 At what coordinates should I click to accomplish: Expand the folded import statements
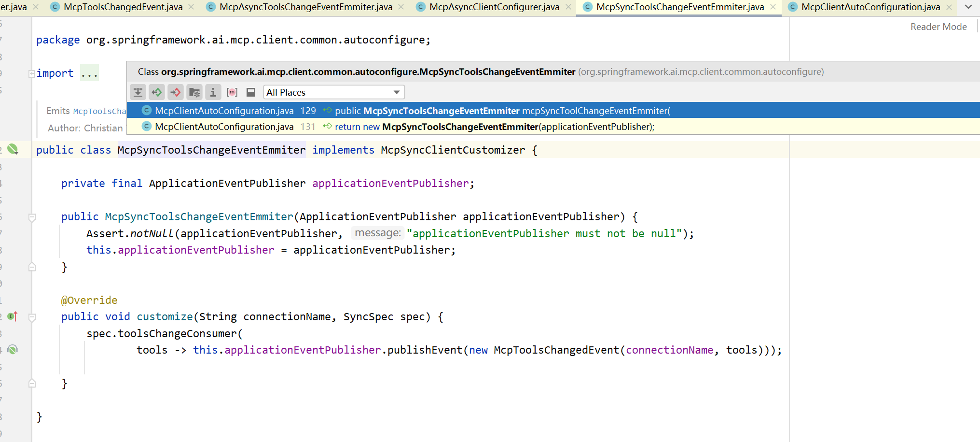(x=90, y=73)
